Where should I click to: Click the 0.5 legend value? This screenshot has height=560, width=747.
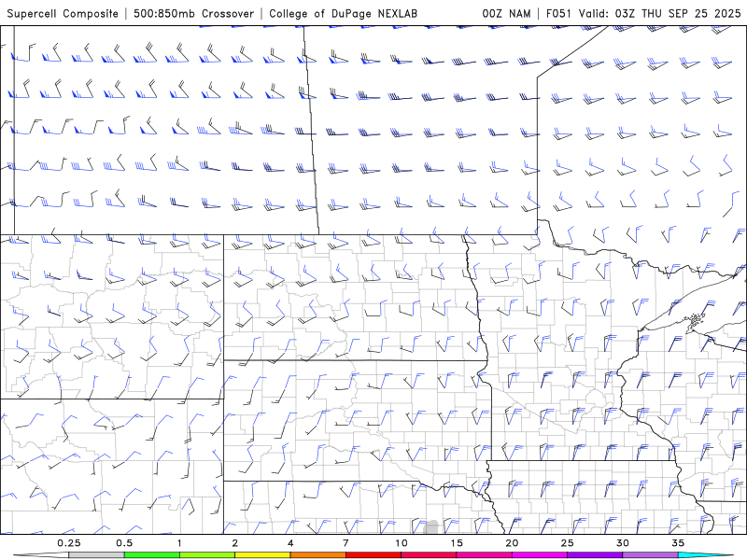tap(124, 543)
